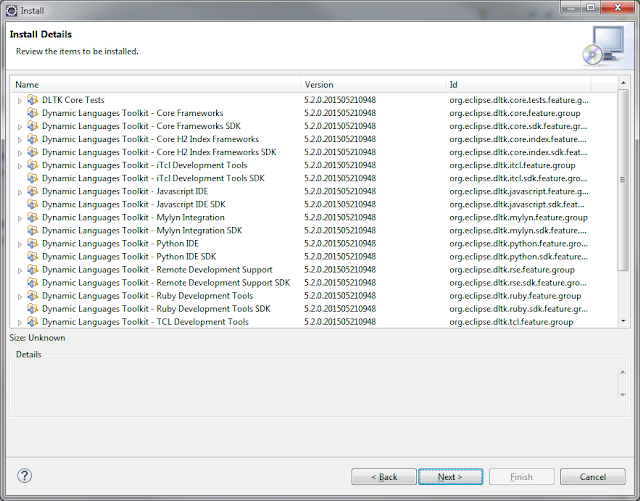Image resolution: width=640 pixels, height=501 pixels.
Task: Expand the Remote Development Support node
Action: (20, 270)
